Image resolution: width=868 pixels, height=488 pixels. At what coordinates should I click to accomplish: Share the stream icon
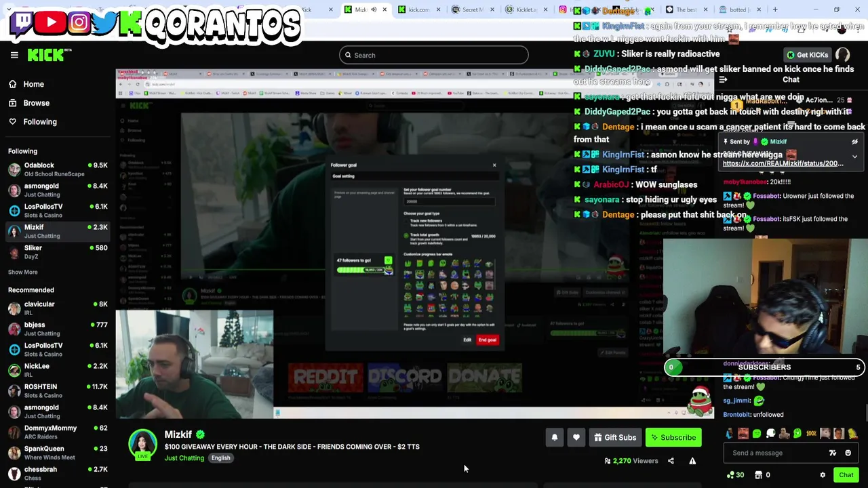click(x=671, y=461)
